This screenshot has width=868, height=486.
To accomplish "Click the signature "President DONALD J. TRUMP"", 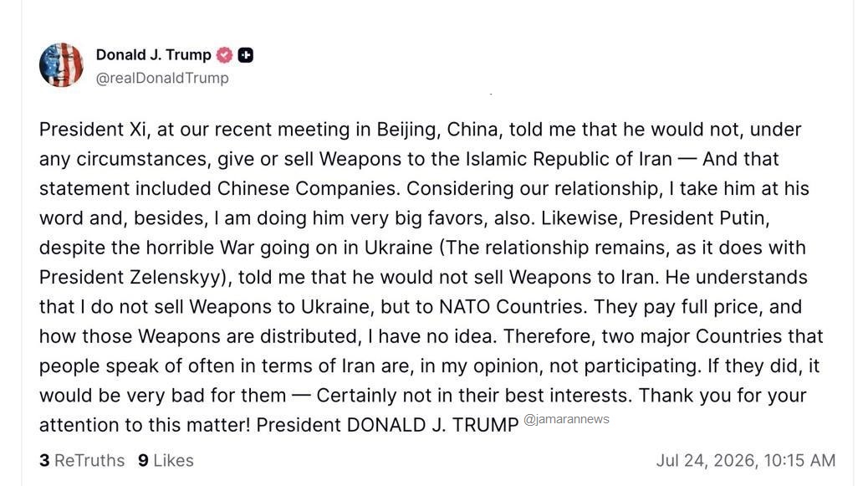I will coord(387,425).
